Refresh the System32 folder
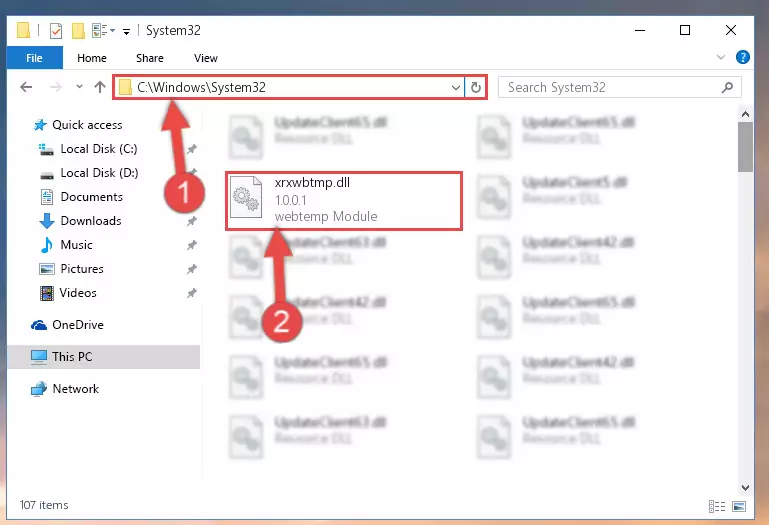The image size is (769, 525). 476,88
